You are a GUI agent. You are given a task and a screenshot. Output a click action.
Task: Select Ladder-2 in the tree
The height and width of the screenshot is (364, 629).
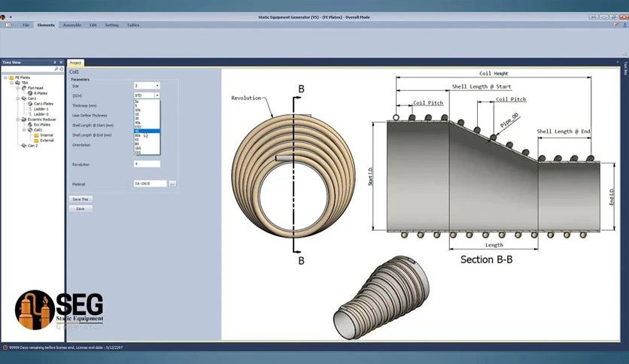(41, 114)
